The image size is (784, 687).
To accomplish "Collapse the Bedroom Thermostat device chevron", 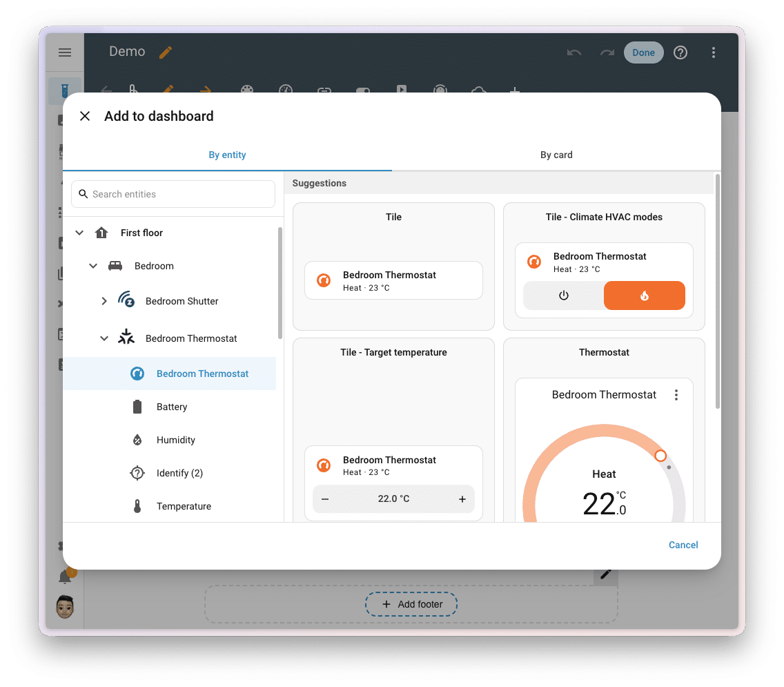I will pyautogui.click(x=104, y=338).
